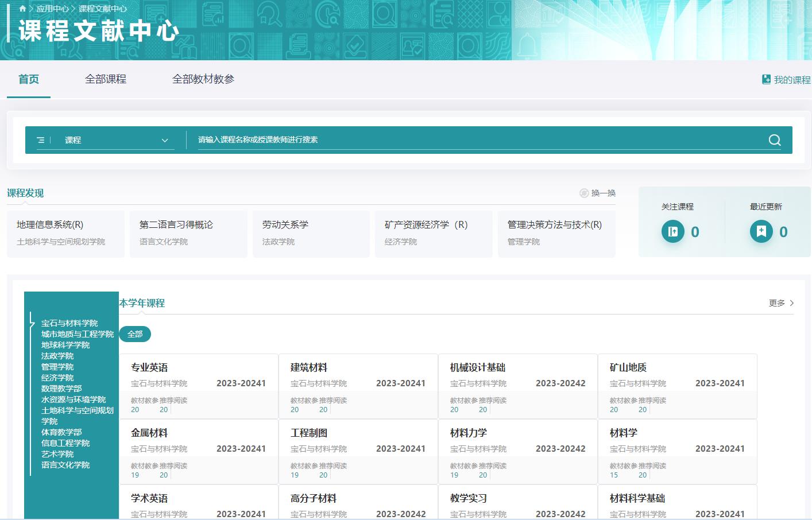Open the 课程 search type dropdown
The height and width of the screenshot is (520, 812).
164,140
